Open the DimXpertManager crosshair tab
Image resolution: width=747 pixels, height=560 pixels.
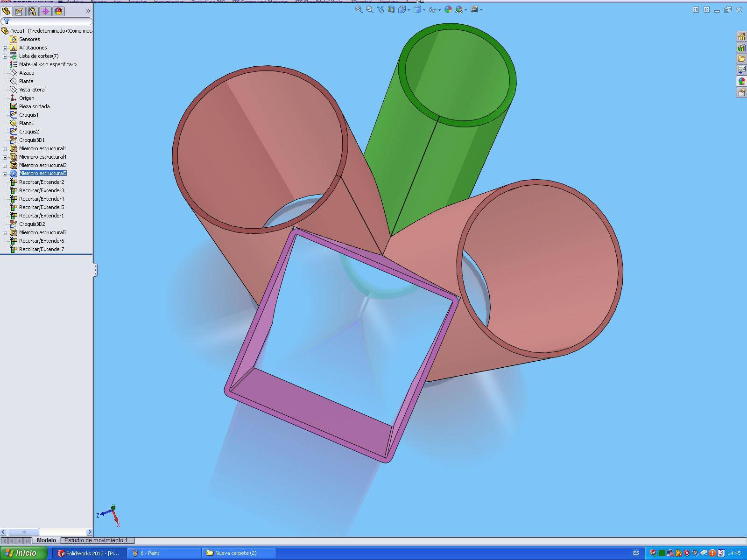45,11
